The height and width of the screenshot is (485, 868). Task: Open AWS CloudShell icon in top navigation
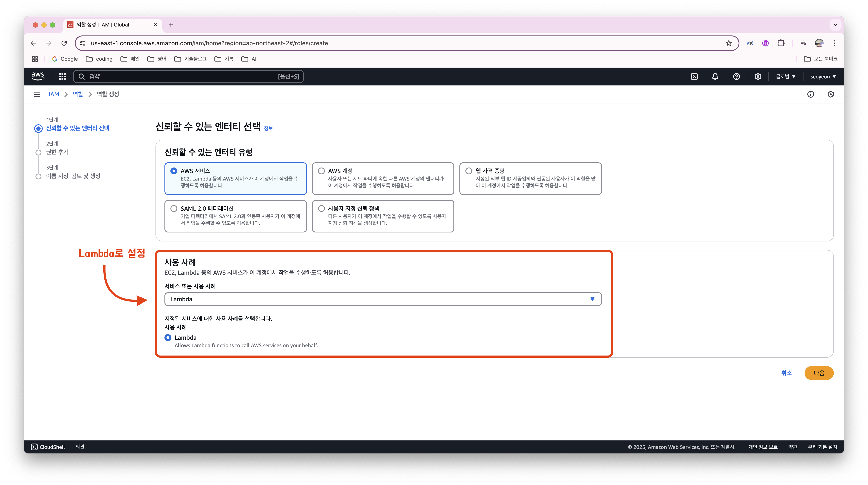[x=694, y=76]
